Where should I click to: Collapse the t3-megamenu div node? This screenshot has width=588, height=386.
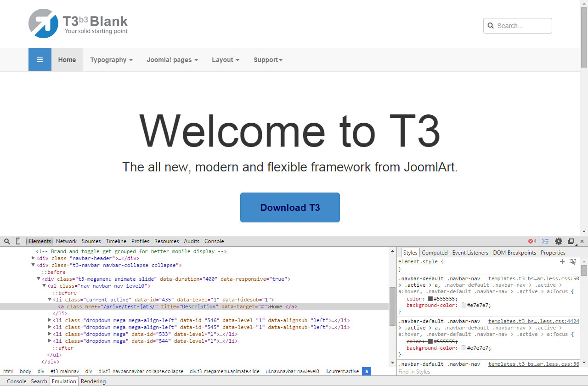coord(39,279)
